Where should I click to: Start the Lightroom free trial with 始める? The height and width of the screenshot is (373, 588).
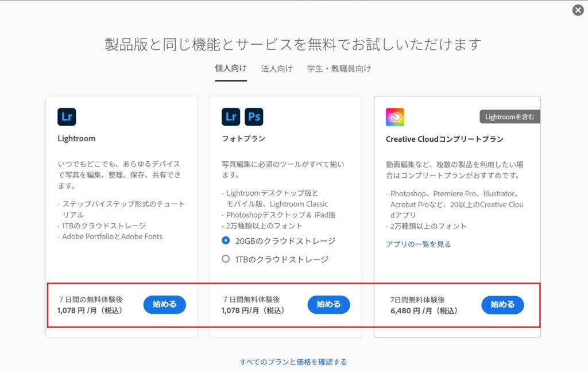[165, 304]
